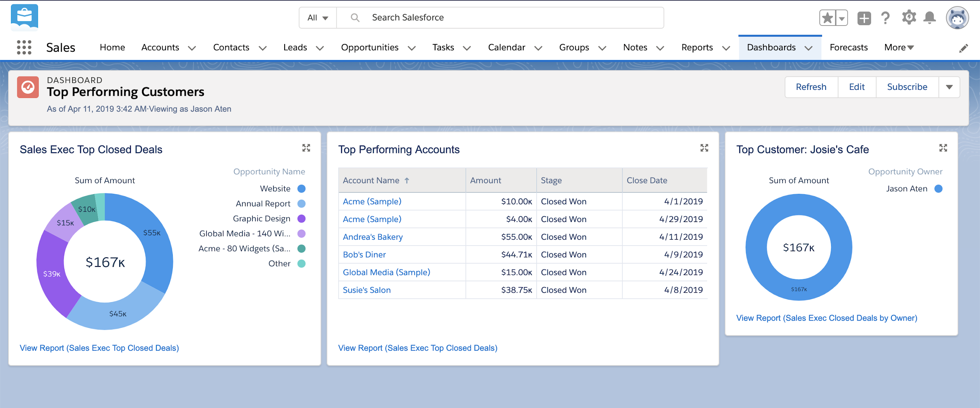Screen dimensions: 980x408
Task: Click the Graphic Design purple legend swatch
Action: (x=301, y=219)
